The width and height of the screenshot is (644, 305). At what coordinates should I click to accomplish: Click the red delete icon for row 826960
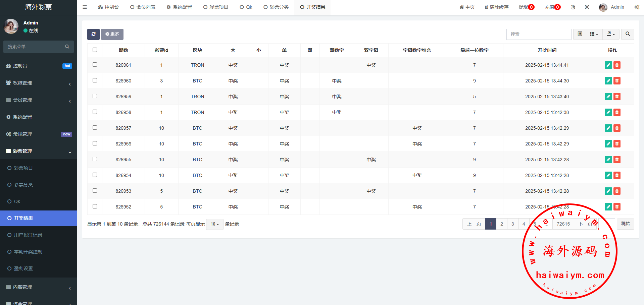pos(617,81)
